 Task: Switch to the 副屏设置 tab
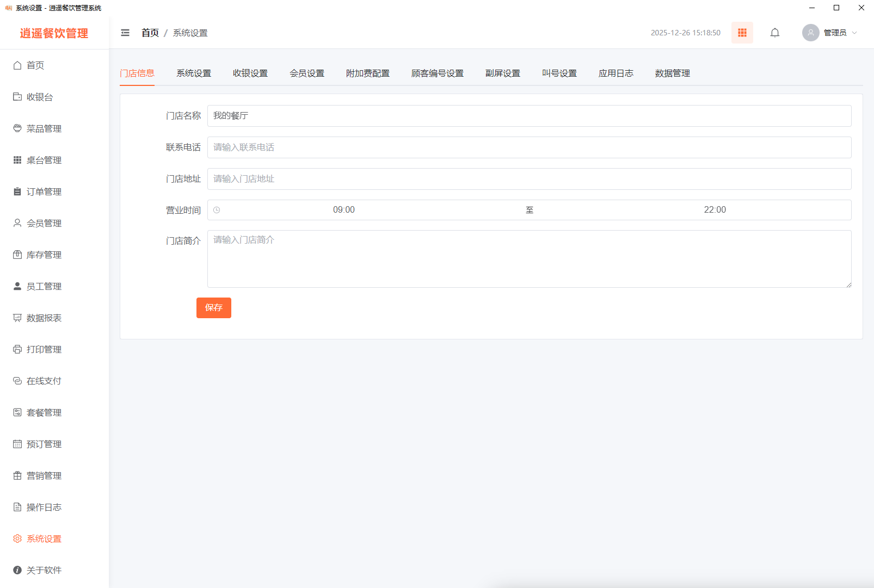click(x=502, y=73)
